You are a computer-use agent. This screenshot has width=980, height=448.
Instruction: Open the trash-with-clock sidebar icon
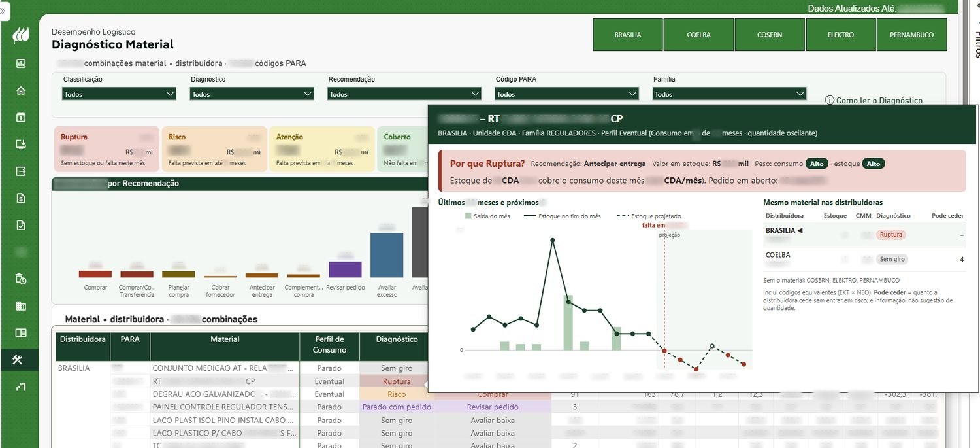(x=21, y=279)
